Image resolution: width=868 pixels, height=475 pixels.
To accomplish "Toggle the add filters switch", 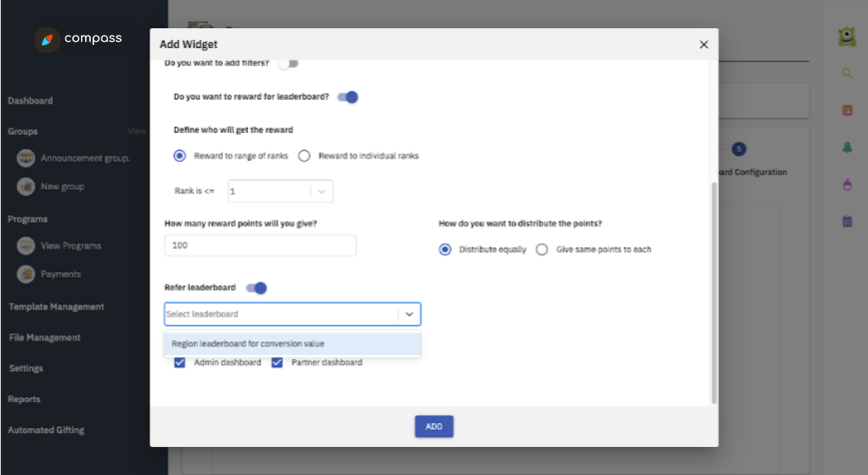I will 289,64.
